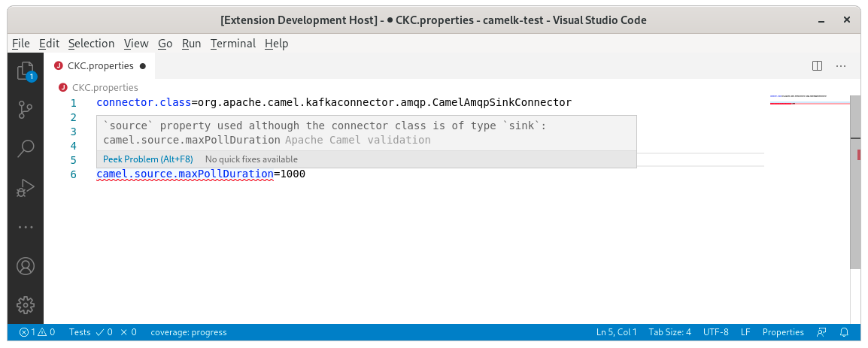Select the CKC.properties editor tab
This screenshot has width=868, height=348.
pyautogui.click(x=100, y=66)
